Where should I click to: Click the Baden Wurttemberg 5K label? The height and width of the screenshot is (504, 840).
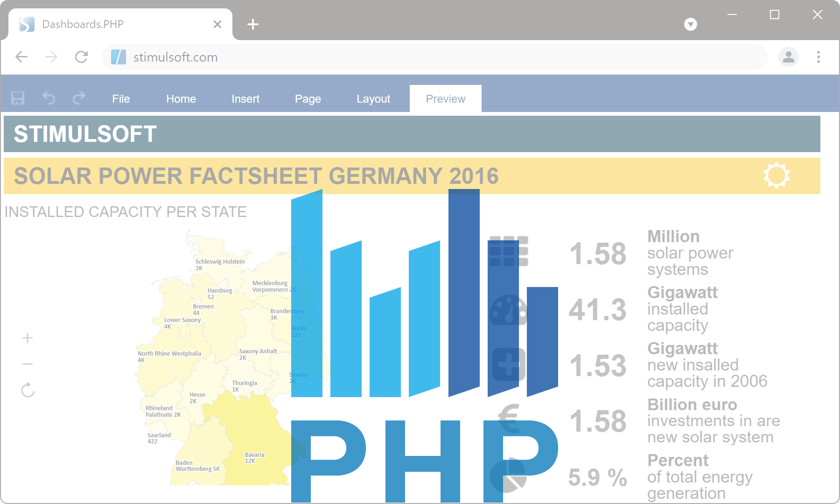(198, 466)
